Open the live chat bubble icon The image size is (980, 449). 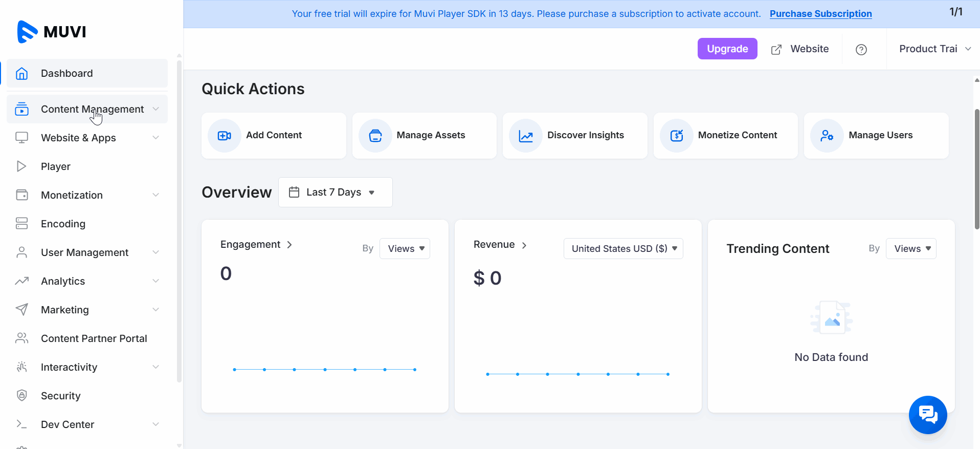coord(928,415)
